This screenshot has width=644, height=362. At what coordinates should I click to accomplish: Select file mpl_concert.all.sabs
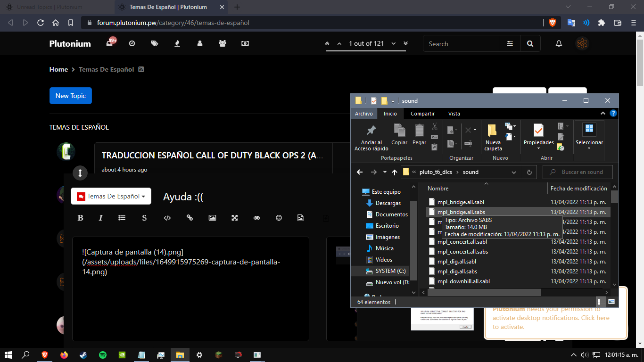click(462, 252)
